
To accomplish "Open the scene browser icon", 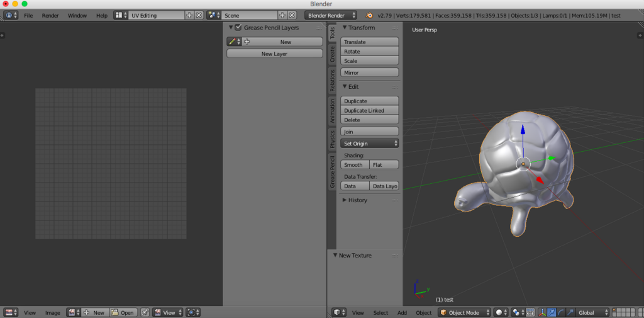I will (214, 15).
